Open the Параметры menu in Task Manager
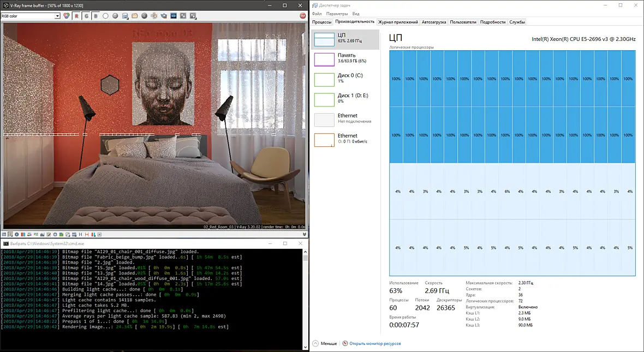This screenshot has width=644, height=352. pyautogui.click(x=337, y=14)
